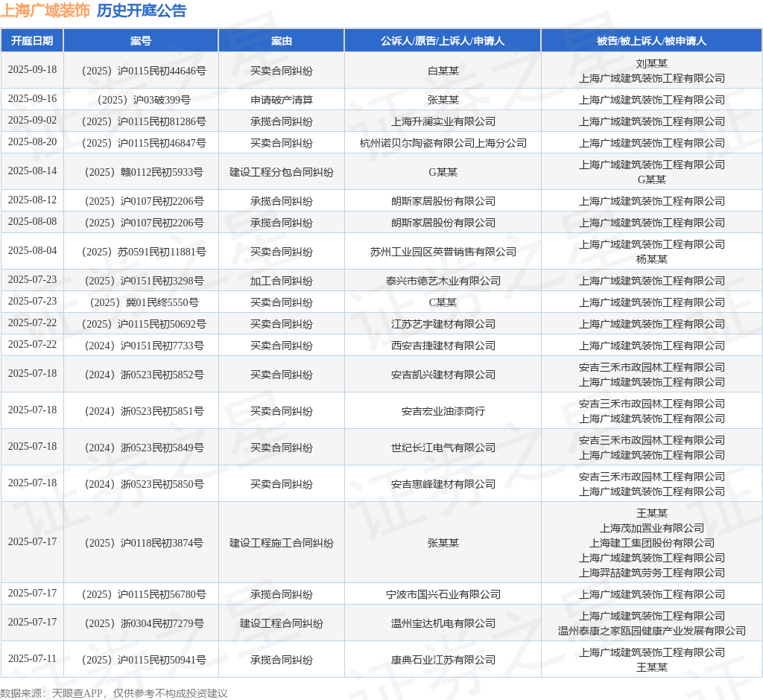Select case number 沪0115民初44646号
The width and height of the screenshot is (763, 700).
point(144,71)
